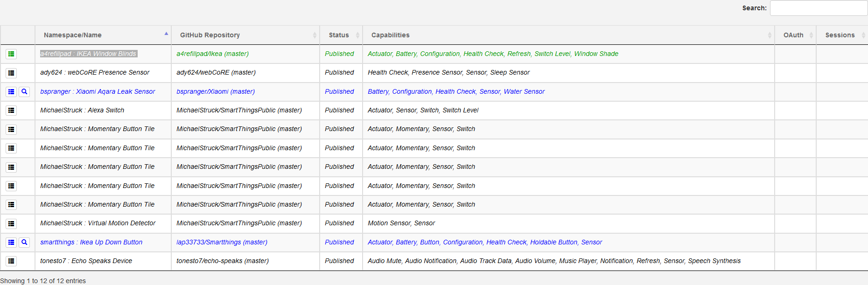The height and width of the screenshot is (285, 868).
Task: Open lap33733/Smartthings (master) repository link
Action: pos(222,242)
